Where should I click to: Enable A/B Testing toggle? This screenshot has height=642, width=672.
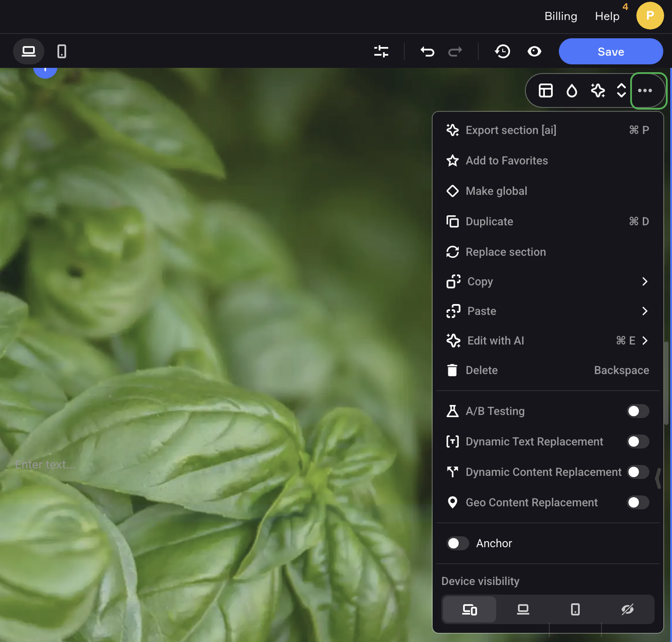(x=638, y=411)
